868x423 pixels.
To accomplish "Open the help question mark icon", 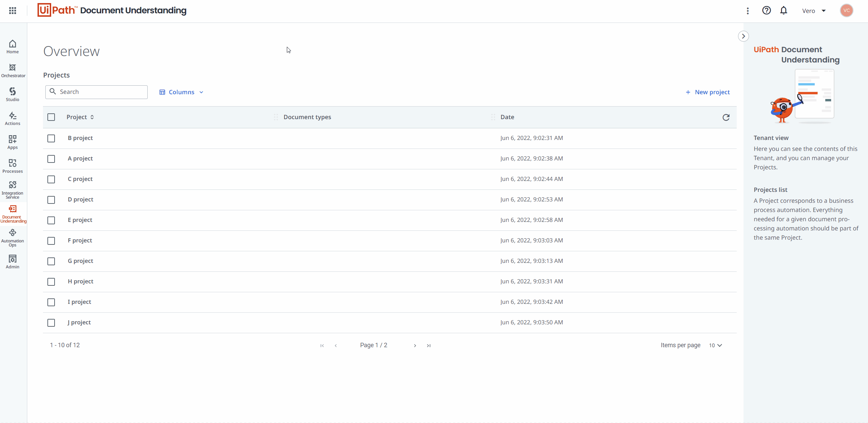I will [766, 11].
